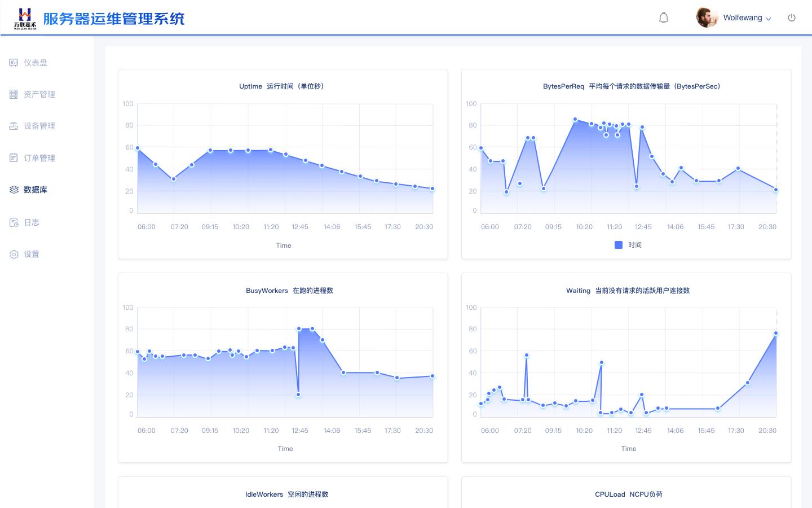Click the 06:00 label on Uptime chart
This screenshot has height=508, width=812.
point(147,227)
